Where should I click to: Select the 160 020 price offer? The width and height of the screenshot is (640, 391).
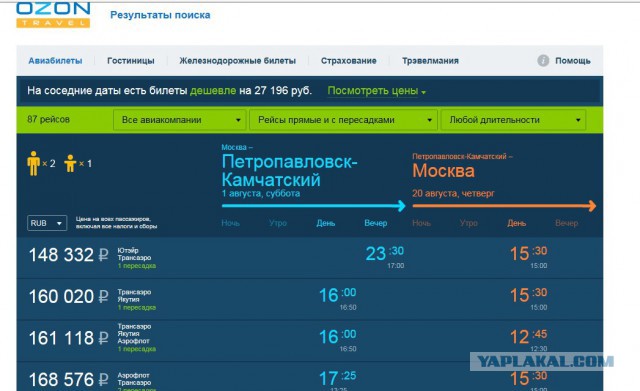[61, 297]
